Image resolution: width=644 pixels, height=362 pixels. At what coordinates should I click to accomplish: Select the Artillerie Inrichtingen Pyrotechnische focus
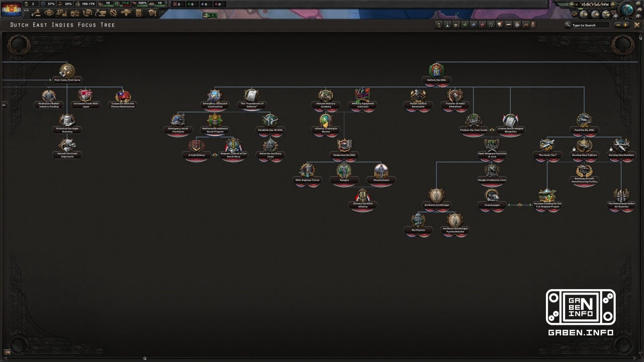455,224
